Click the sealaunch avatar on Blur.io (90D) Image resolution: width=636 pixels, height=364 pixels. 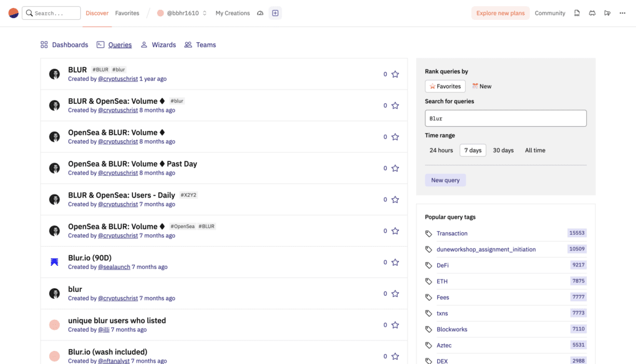[x=55, y=262]
